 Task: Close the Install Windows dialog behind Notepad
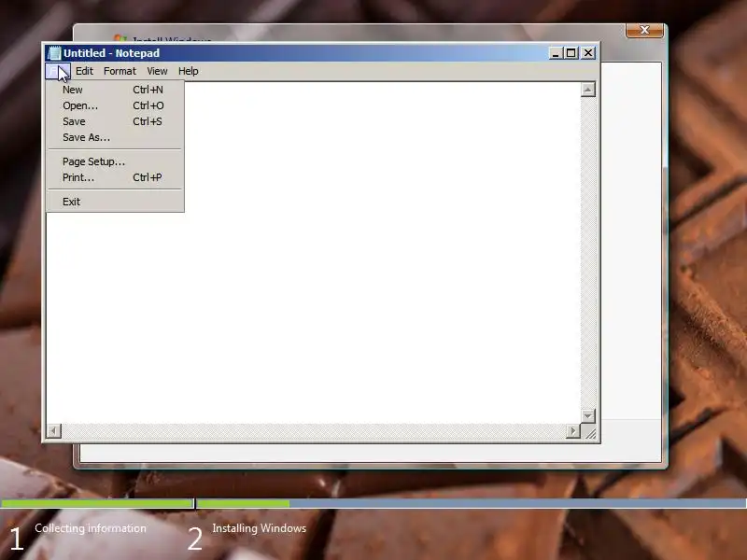[644, 30]
